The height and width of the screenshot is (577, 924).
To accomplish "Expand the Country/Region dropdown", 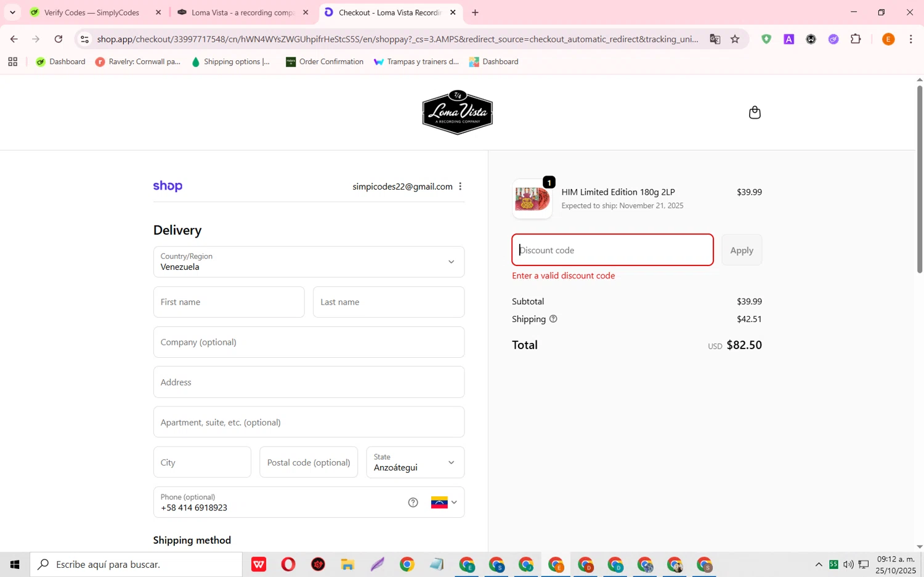I will (x=309, y=262).
